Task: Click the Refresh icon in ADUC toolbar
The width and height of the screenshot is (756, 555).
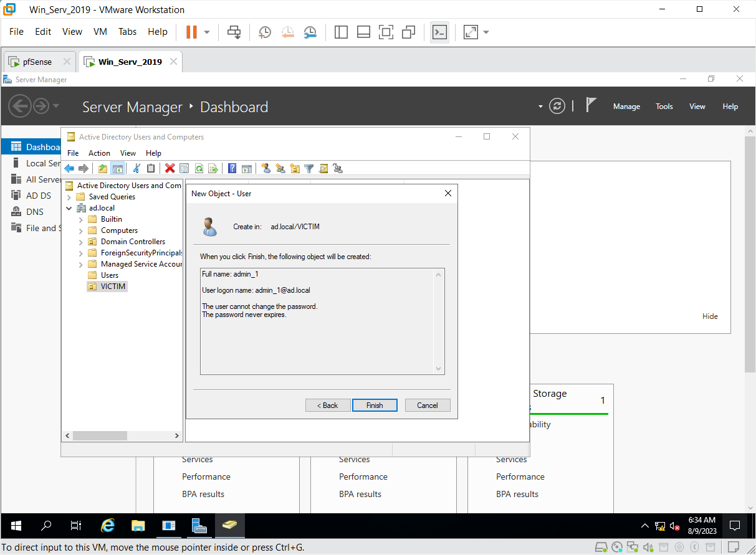Action: (199, 168)
